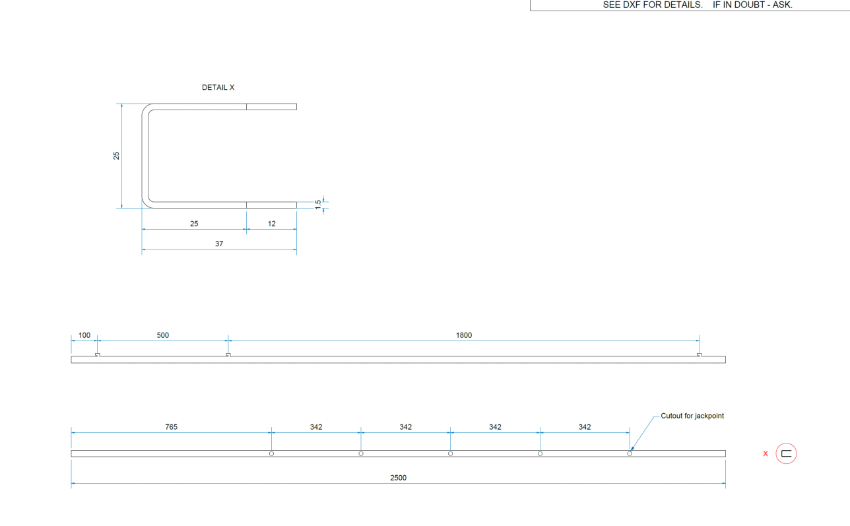Select the first hole on the bottom rail

[271, 454]
